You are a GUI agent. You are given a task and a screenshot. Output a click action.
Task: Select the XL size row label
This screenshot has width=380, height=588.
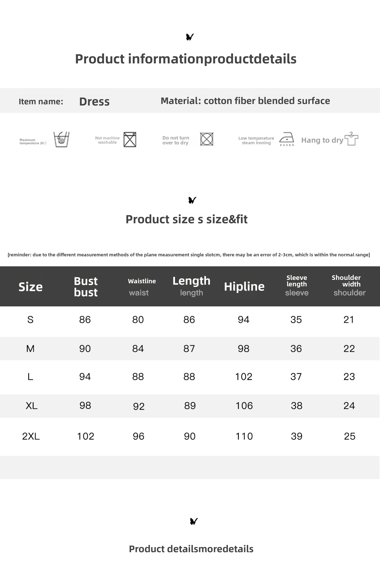coord(32,406)
